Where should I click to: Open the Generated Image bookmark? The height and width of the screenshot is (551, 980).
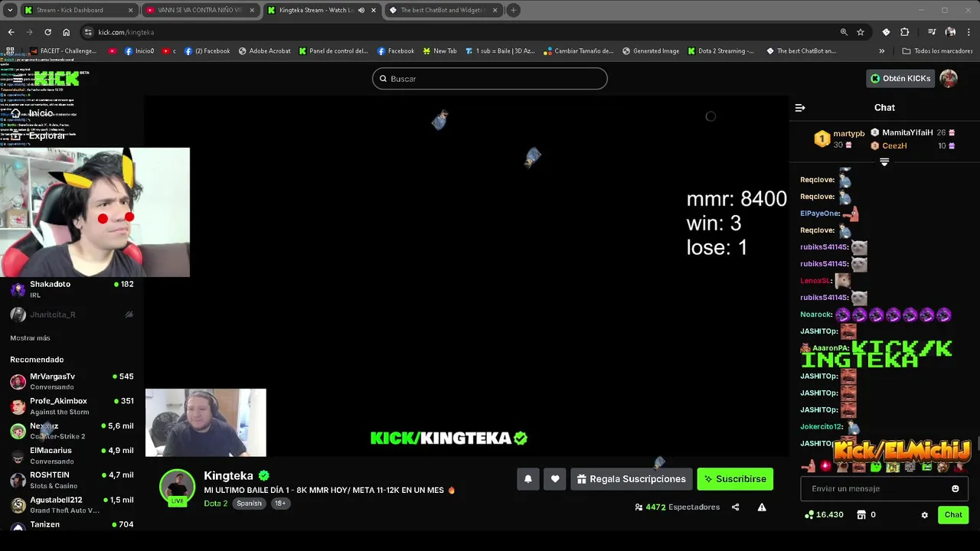pos(651,51)
